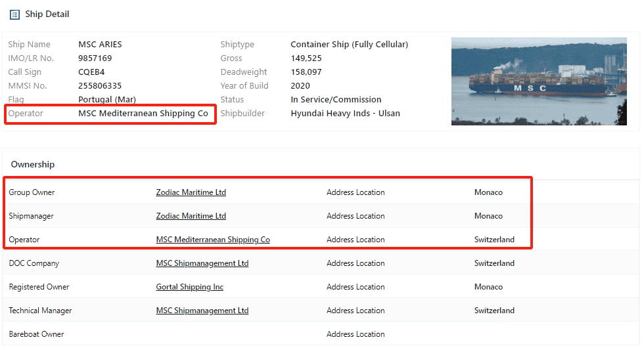This screenshot has height=346, width=644.
Task: Click the status In Service/Commission
Action: point(336,100)
